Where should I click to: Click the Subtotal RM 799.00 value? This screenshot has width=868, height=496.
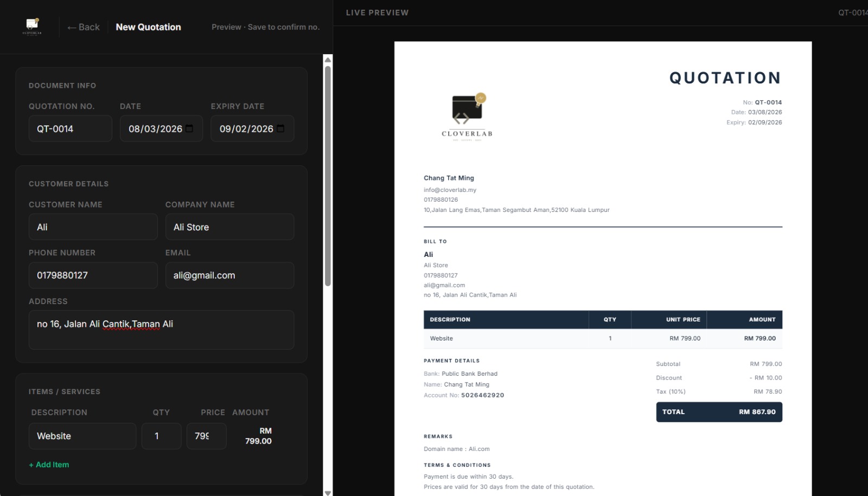(765, 364)
